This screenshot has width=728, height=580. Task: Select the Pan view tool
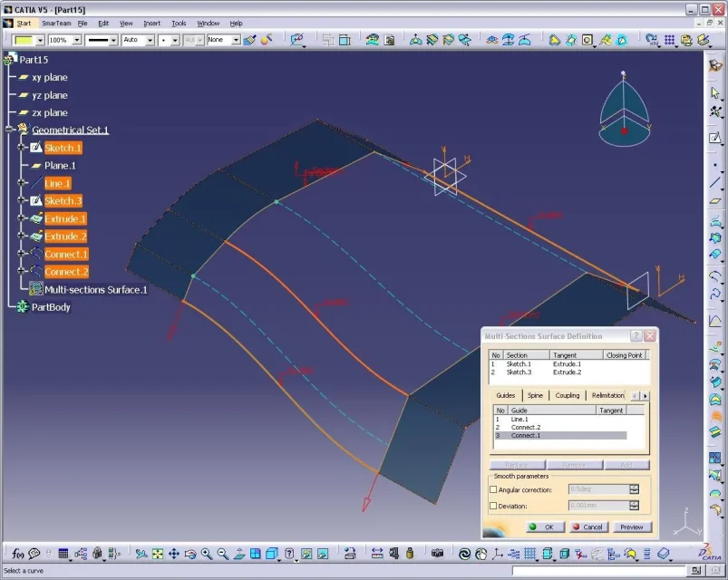point(174,554)
